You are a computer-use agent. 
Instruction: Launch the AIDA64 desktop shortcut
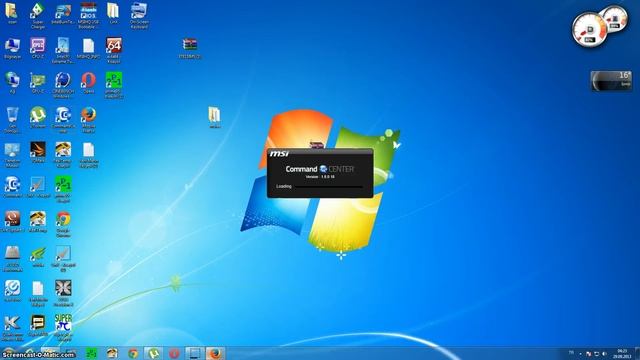pyautogui.click(x=113, y=51)
